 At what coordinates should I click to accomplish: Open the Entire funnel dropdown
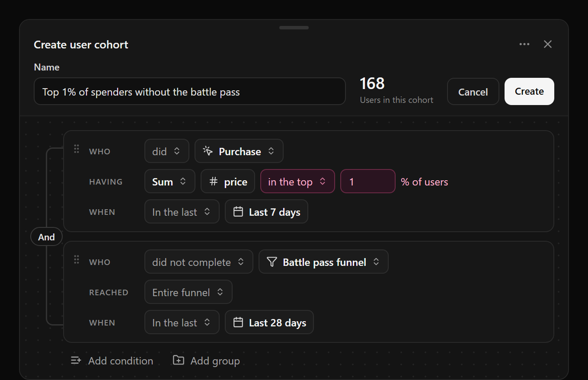[189, 292]
